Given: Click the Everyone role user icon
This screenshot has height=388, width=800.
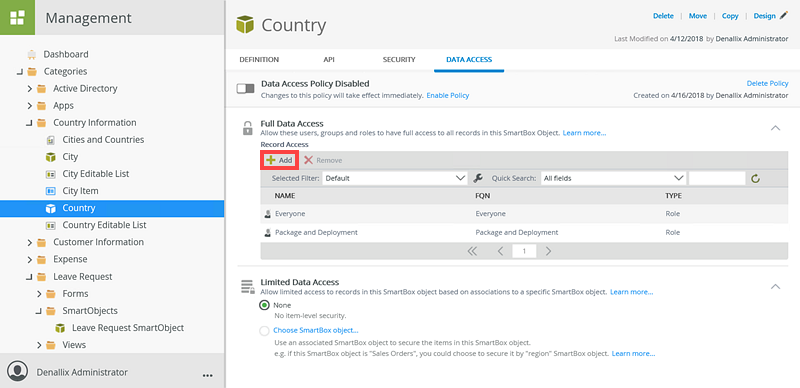Looking at the screenshot, I should (x=268, y=214).
